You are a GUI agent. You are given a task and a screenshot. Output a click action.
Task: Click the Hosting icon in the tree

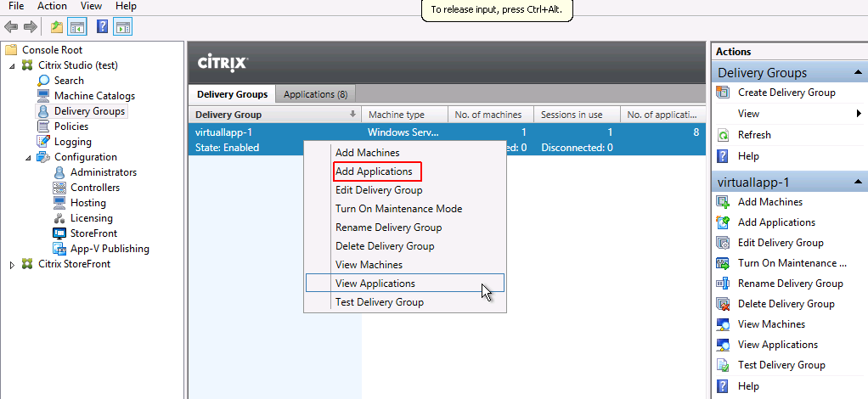[x=59, y=203]
